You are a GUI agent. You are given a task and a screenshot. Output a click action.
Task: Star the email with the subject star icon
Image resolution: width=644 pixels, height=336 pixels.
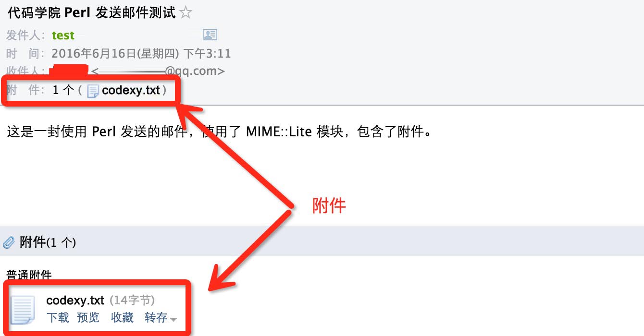point(186,12)
